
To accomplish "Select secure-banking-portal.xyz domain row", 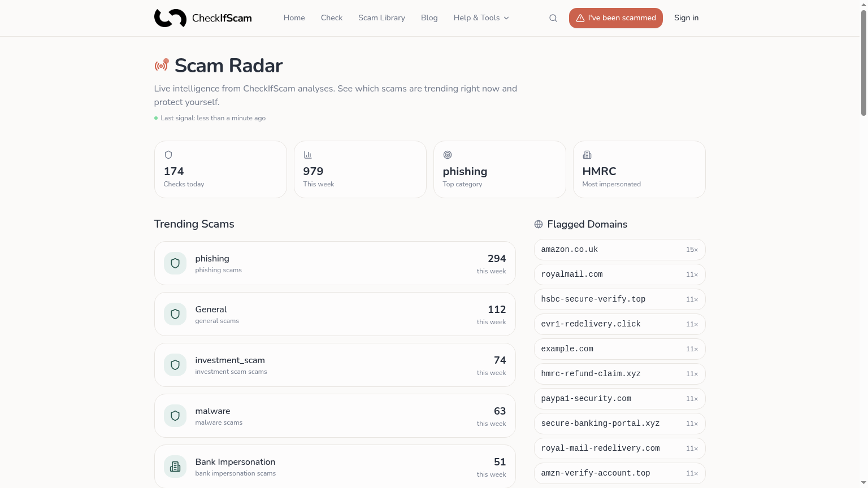I will [620, 424].
